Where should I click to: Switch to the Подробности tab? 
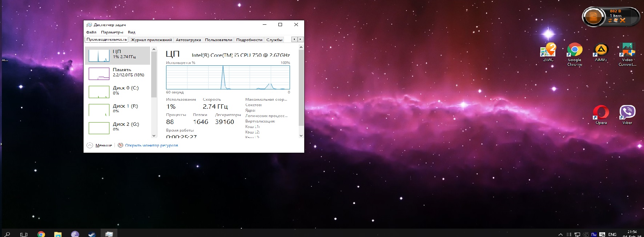click(x=249, y=40)
